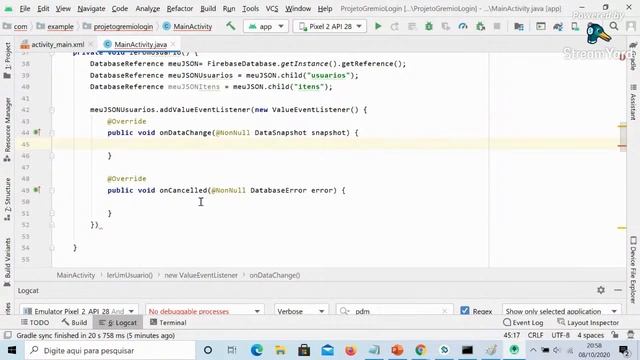Open the Navigate menu

[91, 8]
